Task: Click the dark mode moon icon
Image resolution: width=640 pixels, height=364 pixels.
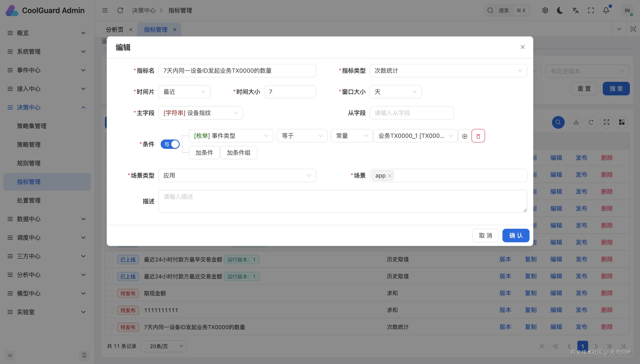Action: [560, 11]
